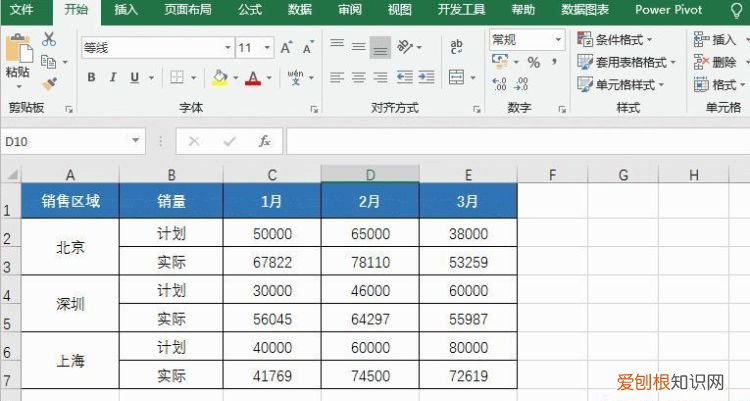Align text right
Viewport: 750px width, 401px height.
380,77
